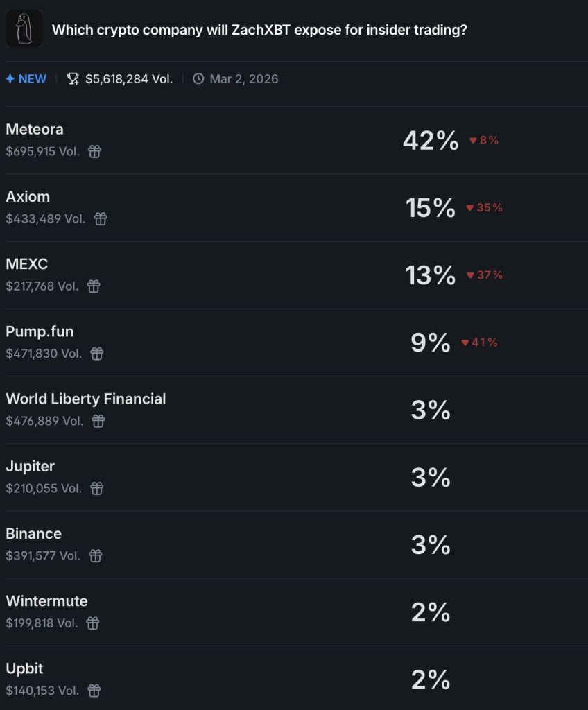Select the gift icon next to Binance
The height and width of the screenshot is (710, 588).
[x=95, y=555]
